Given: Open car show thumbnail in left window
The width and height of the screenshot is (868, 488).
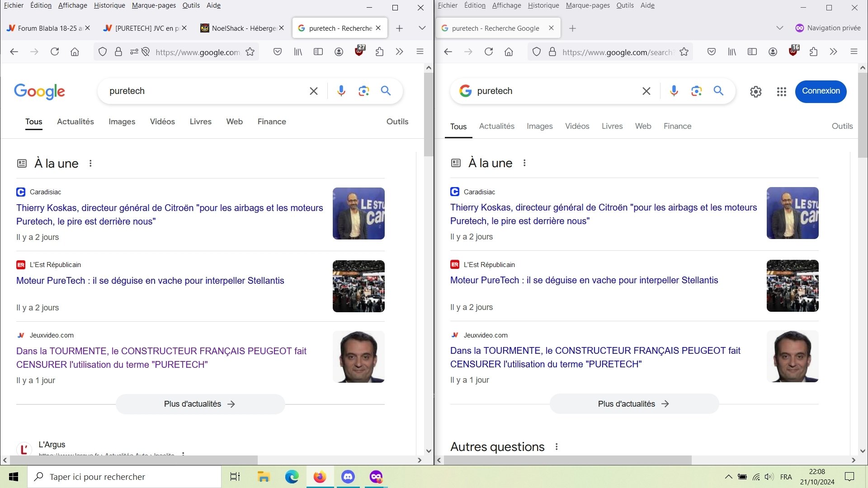Looking at the screenshot, I should 359,286.
